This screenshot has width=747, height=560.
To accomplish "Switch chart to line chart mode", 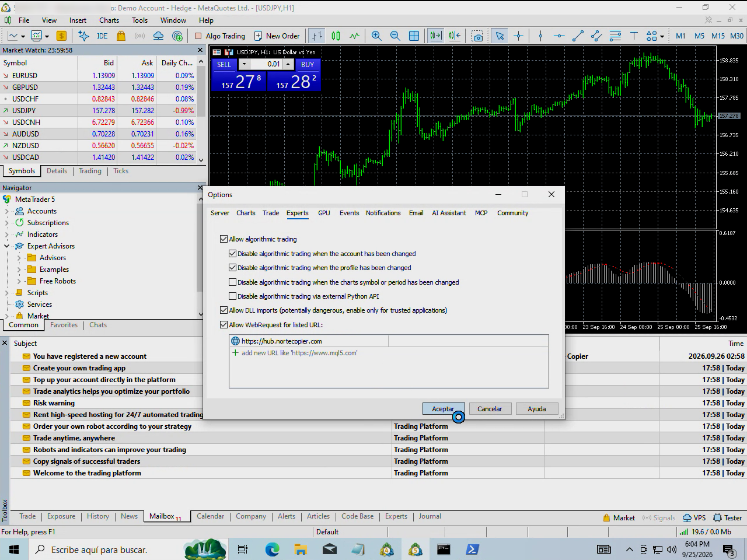I will pos(354,36).
